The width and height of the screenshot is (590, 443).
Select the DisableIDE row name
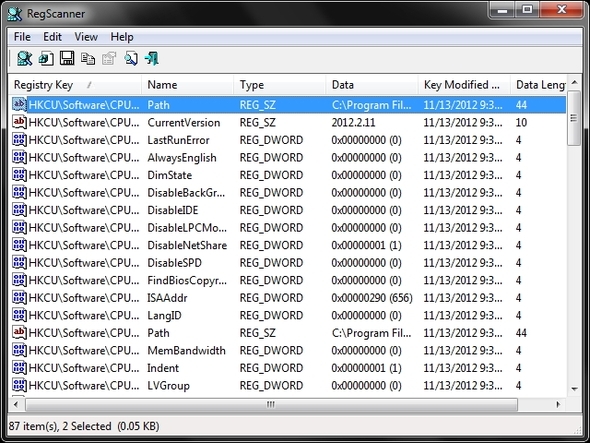(x=172, y=210)
